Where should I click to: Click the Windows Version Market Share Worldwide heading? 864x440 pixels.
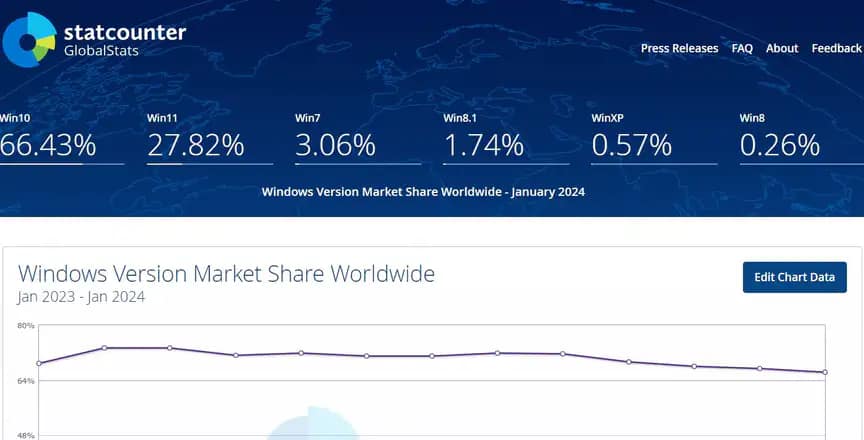(226, 273)
